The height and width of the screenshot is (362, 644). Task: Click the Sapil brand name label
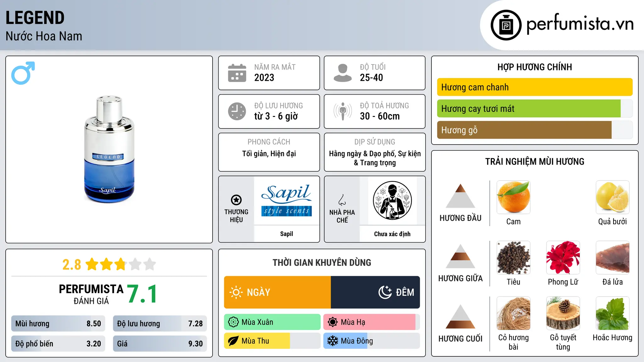(286, 234)
